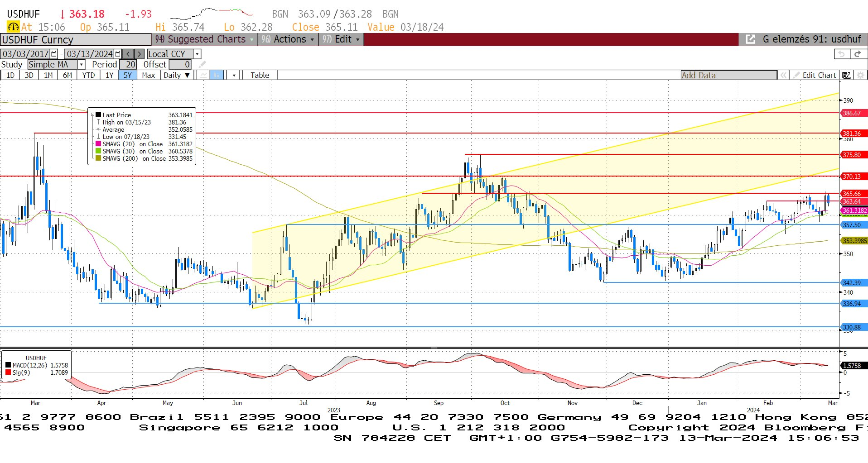Click the Sig(9) red legend marker
Viewport: 868px width, 463px height.
point(8,372)
